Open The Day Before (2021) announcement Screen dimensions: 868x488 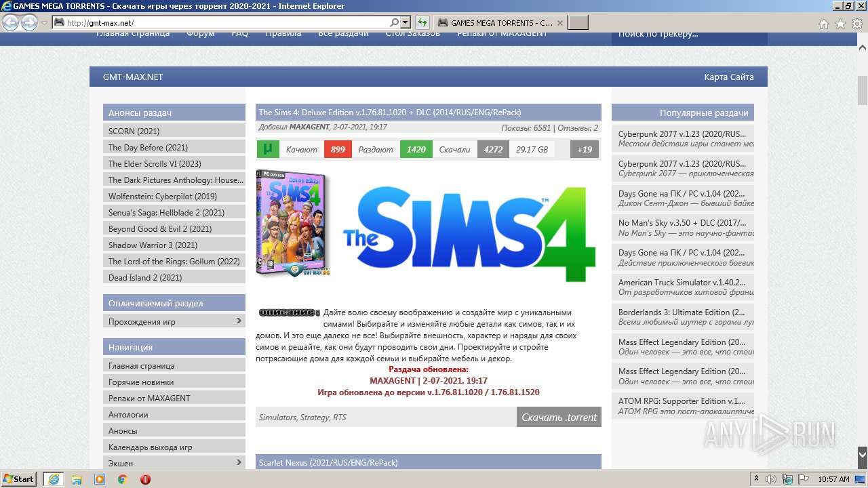(x=174, y=147)
